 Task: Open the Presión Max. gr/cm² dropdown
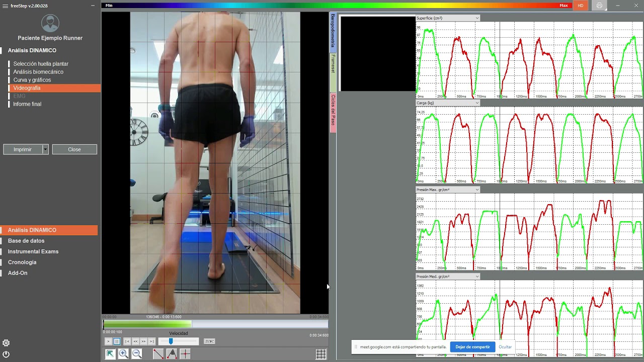(448, 190)
